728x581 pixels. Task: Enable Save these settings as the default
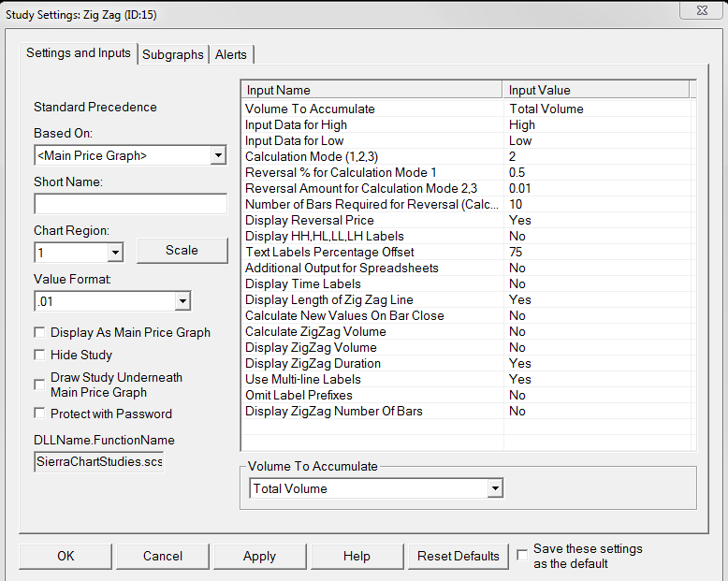(x=522, y=555)
